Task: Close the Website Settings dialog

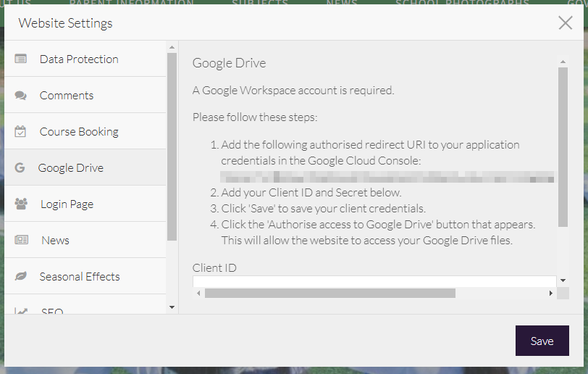Action: coord(566,22)
